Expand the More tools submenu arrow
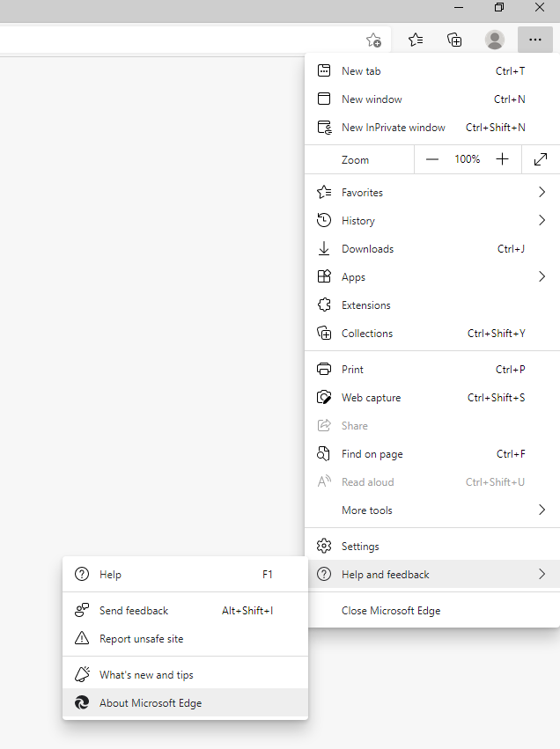Viewport: 560px width, 749px height. (542, 510)
